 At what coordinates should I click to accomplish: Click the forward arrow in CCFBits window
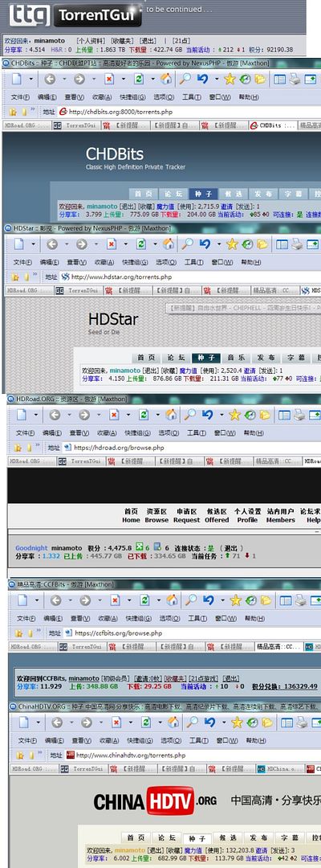(86, 600)
